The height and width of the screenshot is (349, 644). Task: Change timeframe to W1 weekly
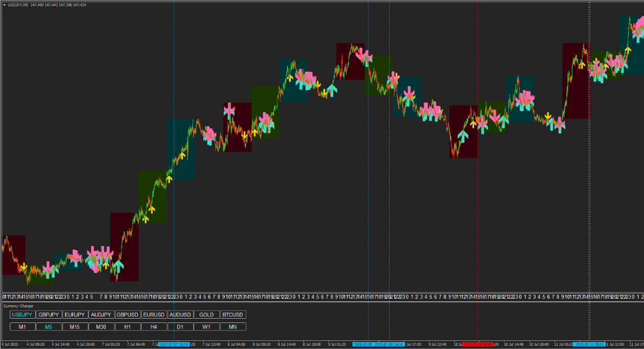(206, 327)
